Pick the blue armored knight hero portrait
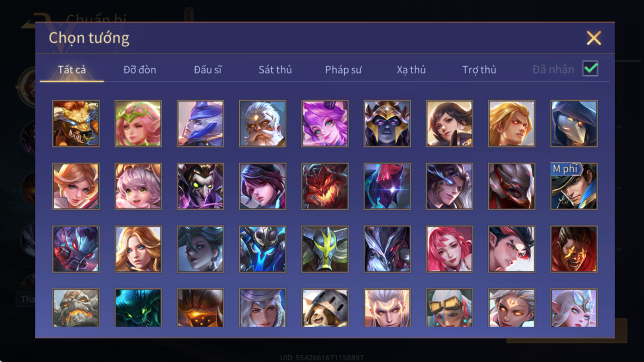Image resolution: width=644 pixels, height=362 pixels. click(x=262, y=249)
